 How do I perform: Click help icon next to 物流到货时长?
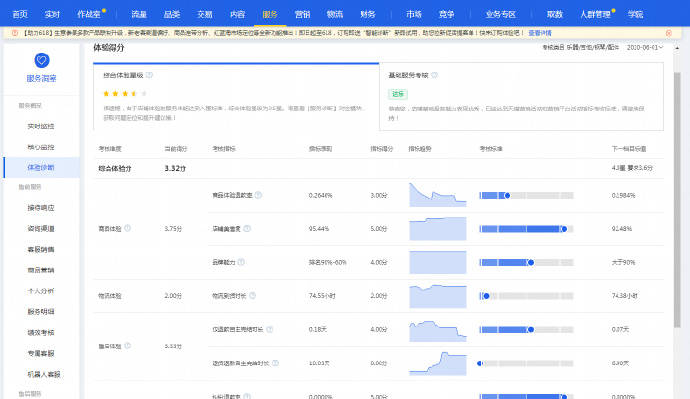click(x=253, y=296)
